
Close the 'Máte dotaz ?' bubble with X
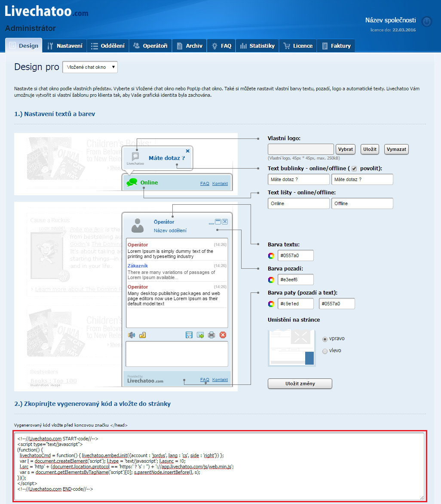tap(187, 151)
